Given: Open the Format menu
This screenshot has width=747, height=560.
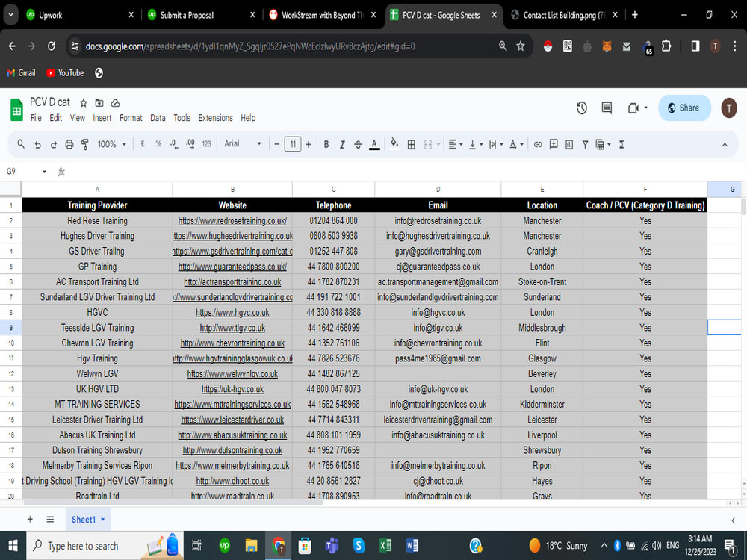Looking at the screenshot, I should pos(131,118).
